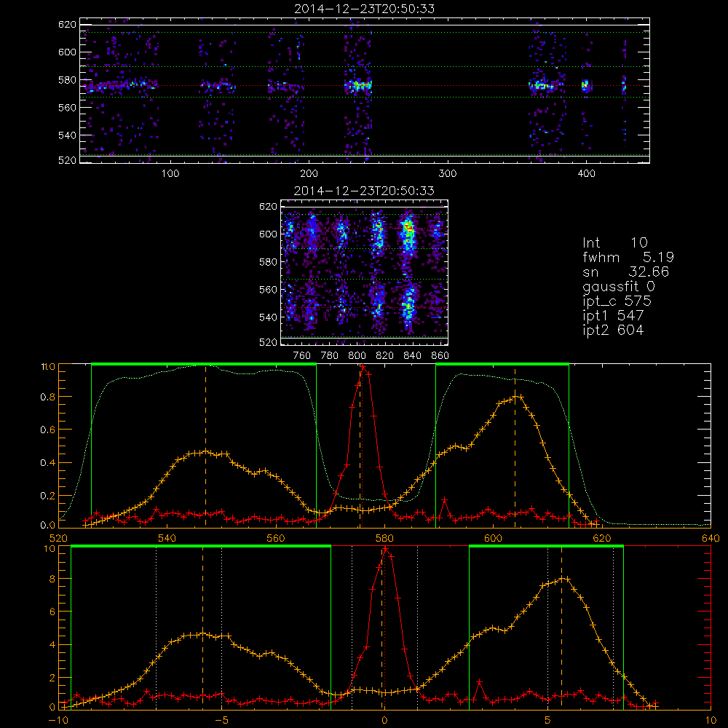Click the y-axis label 620 of top spectrogram
This screenshot has height=728, width=728.
pos(67,25)
